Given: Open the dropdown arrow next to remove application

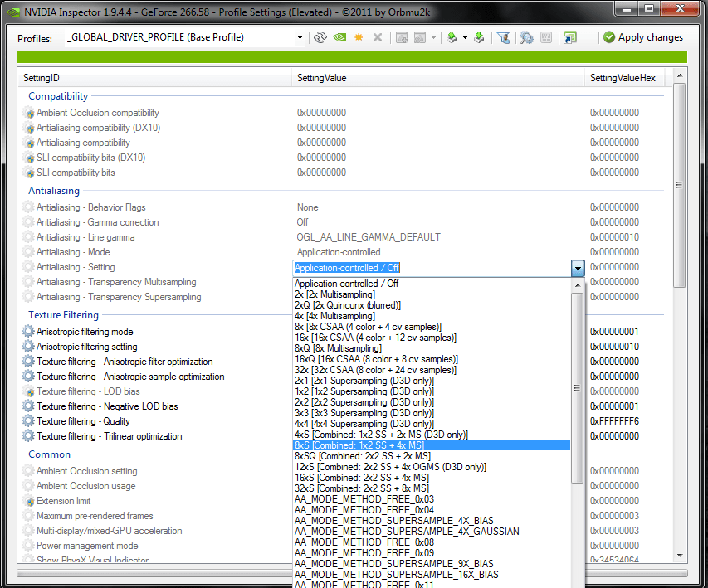Looking at the screenshot, I should [433, 38].
